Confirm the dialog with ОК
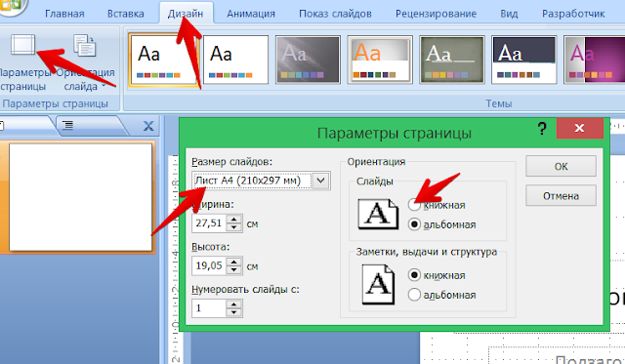Viewport: 625px width, 364px height. tap(561, 166)
